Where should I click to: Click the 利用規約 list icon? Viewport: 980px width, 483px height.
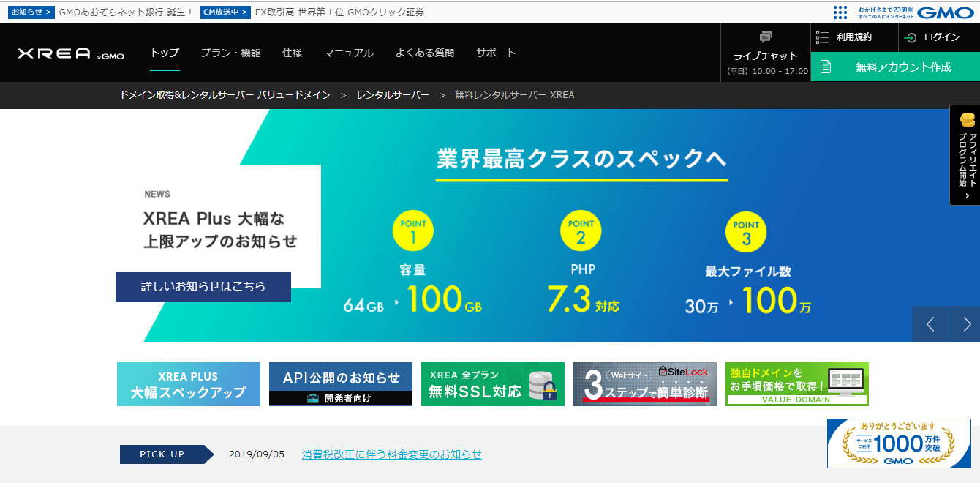pyautogui.click(x=822, y=37)
